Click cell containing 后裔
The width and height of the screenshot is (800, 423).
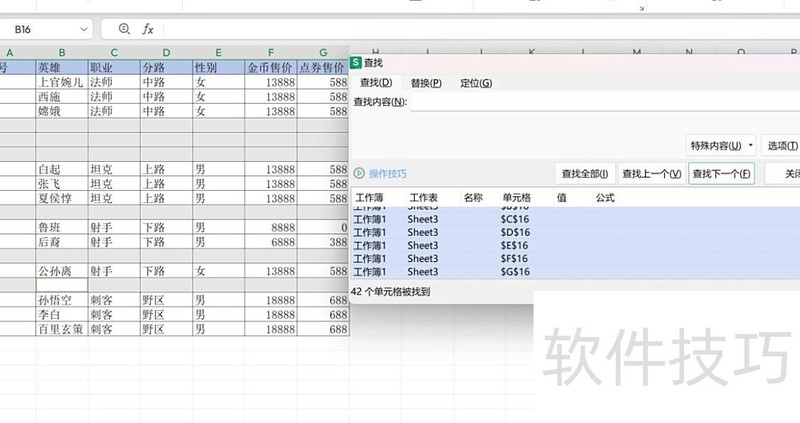pyautogui.click(x=62, y=242)
